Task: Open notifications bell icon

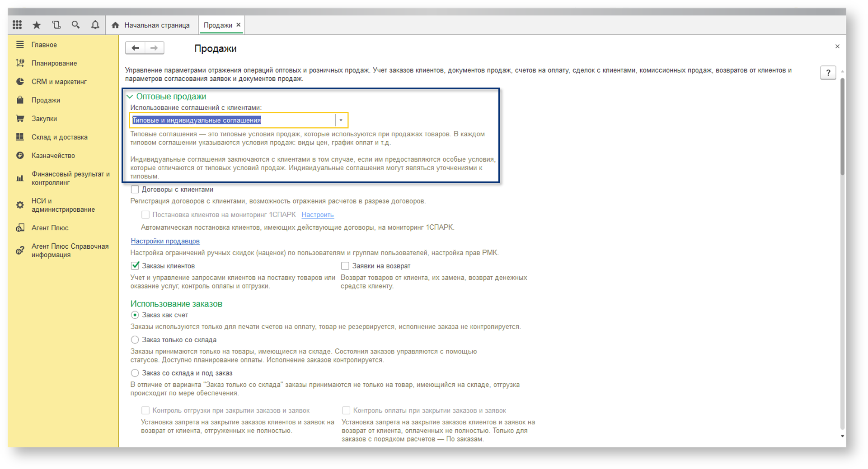Action: pyautogui.click(x=95, y=25)
